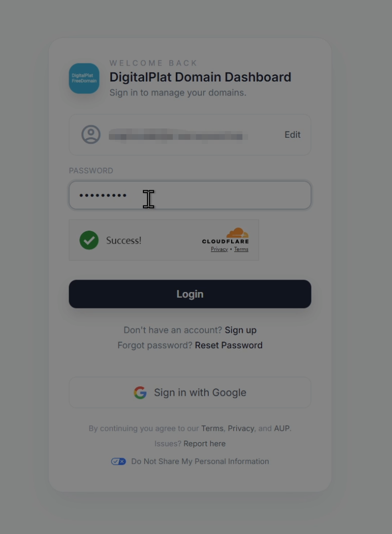Click the Report here link

pyautogui.click(x=204, y=444)
